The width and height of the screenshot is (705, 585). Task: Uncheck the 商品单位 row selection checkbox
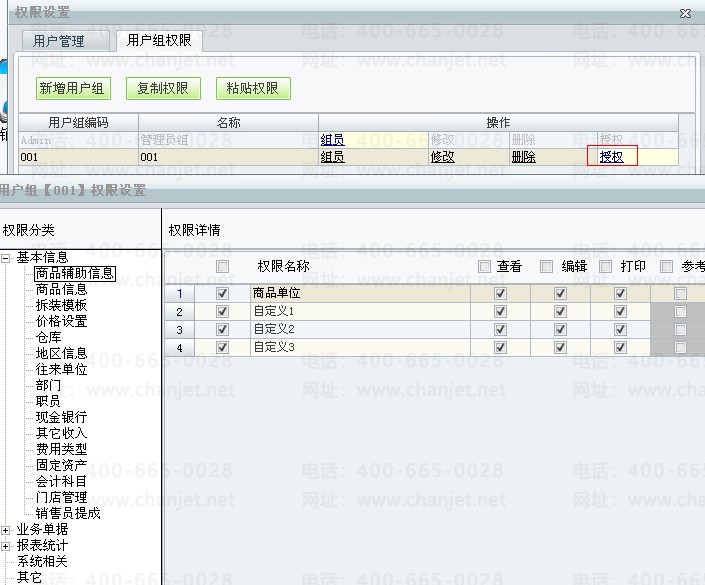(x=222, y=294)
